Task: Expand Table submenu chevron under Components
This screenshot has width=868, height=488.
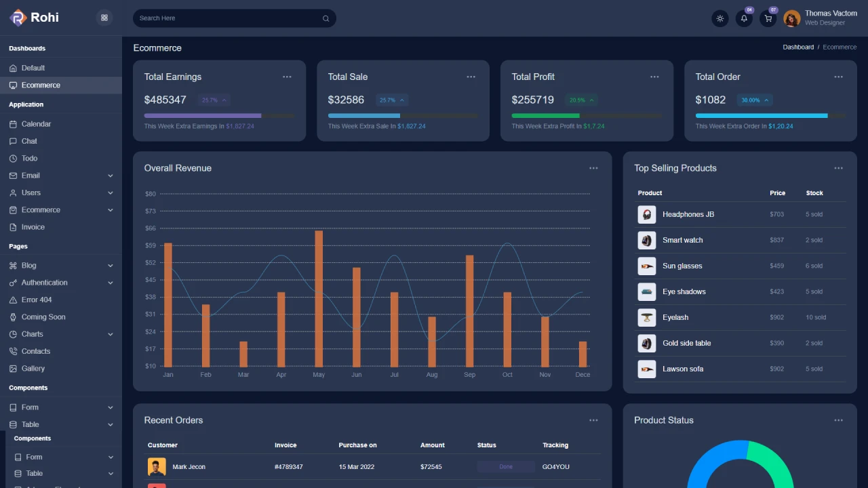Action: tap(111, 424)
